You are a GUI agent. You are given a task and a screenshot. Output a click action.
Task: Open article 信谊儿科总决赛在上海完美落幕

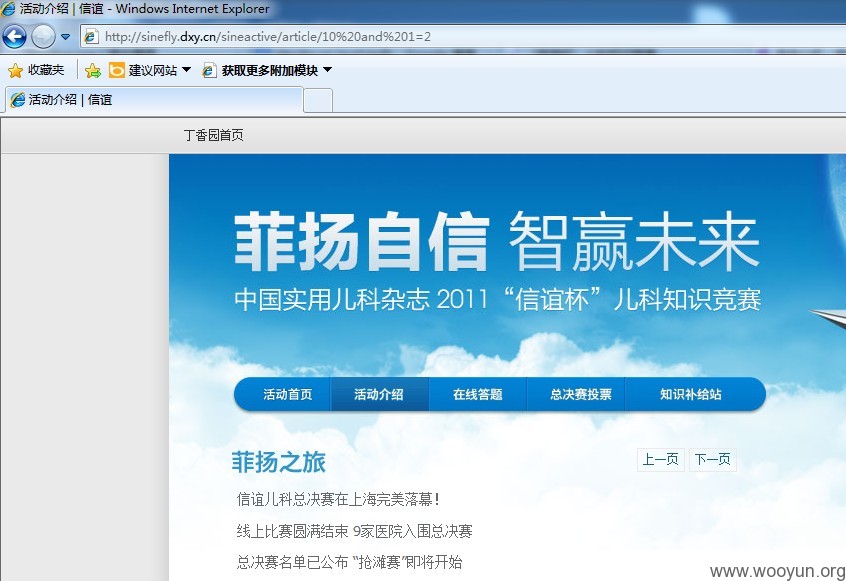[x=338, y=500]
